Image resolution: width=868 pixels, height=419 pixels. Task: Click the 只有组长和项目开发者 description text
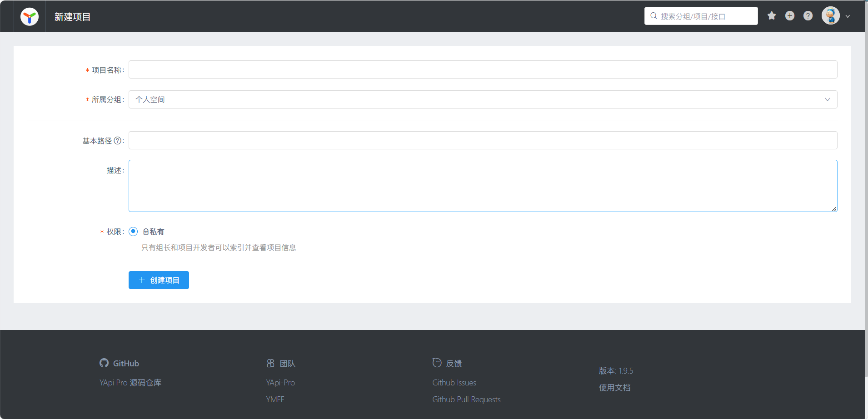(x=219, y=247)
